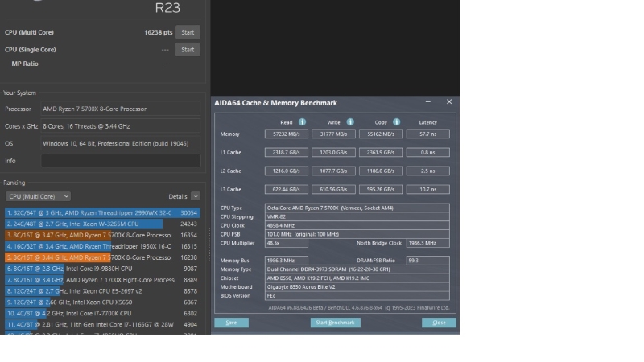Select the Processor field in Your System
644x362 pixels.
click(121, 109)
